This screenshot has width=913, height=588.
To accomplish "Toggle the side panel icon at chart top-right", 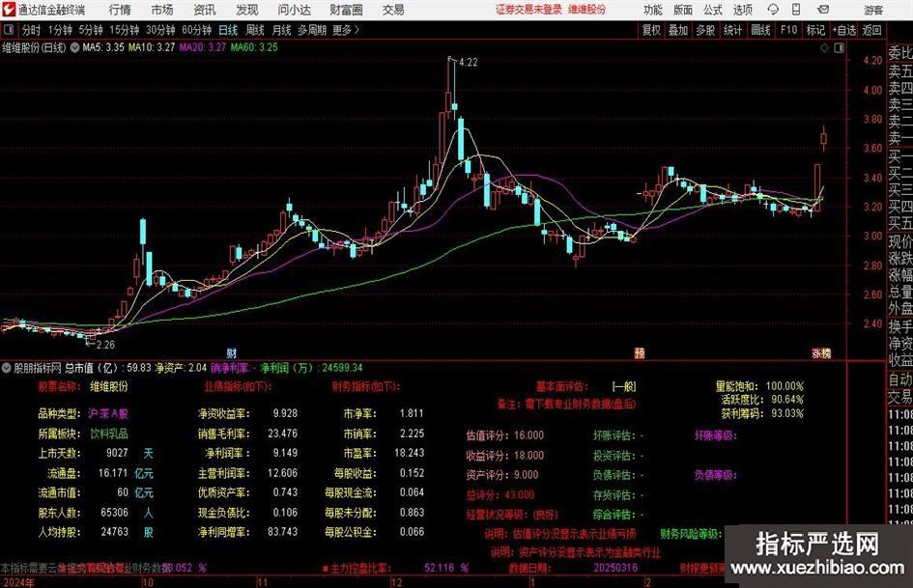I will click(x=839, y=48).
